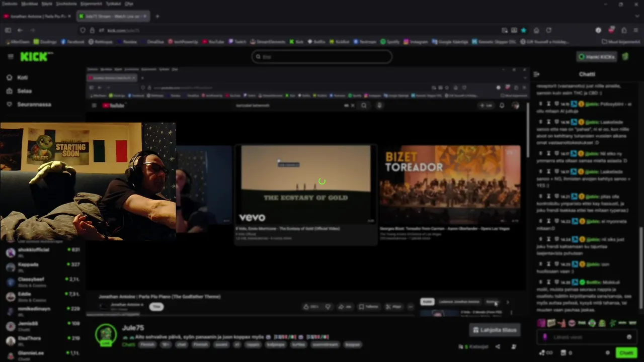This screenshot has width=644, height=362.
Task: Open a new browser tab with plus
Action: pyautogui.click(x=157, y=16)
